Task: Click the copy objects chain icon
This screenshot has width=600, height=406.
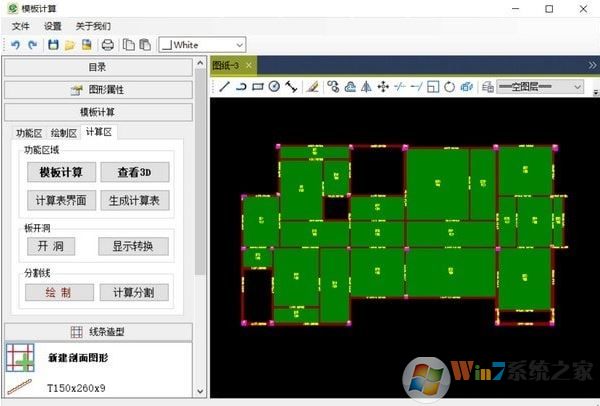Action: pyautogui.click(x=333, y=87)
